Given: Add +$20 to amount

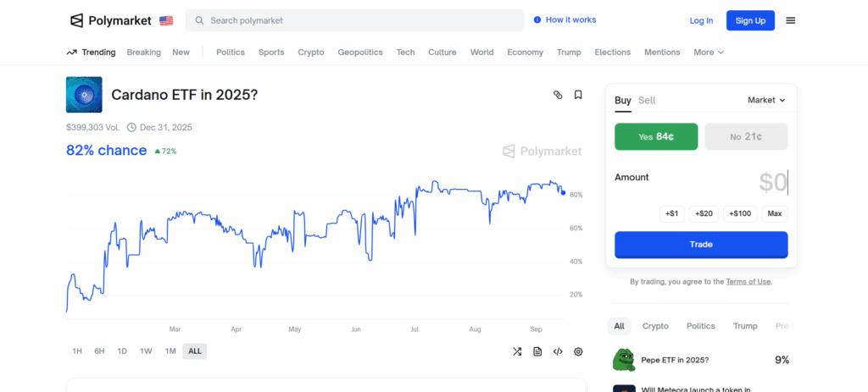Looking at the screenshot, I should pyautogui.click(x=704, y=214).
